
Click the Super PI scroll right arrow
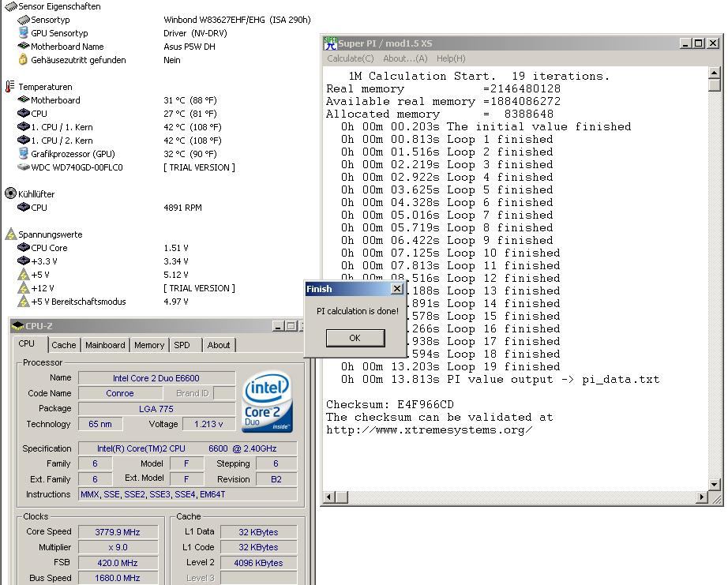pyautogui.click(x=702, y=497)
